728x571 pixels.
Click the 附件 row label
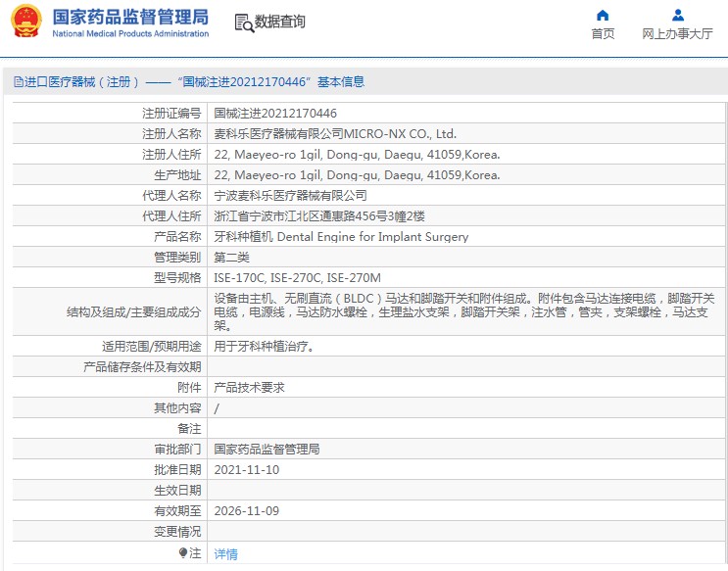tap(189, 388)
